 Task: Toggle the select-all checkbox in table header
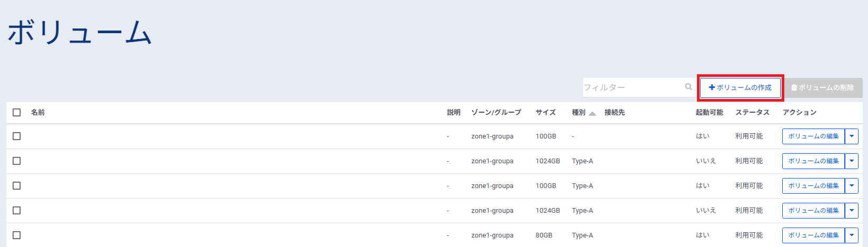tap(17, 112)
